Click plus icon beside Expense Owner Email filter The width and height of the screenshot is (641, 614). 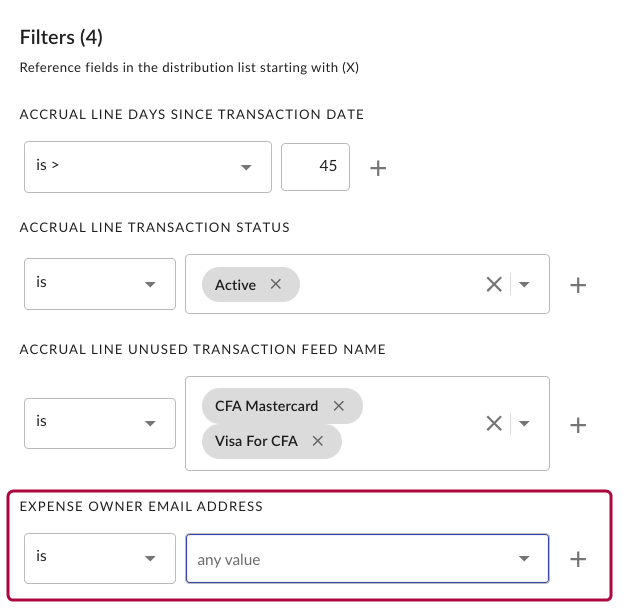(x=577, y=559)
